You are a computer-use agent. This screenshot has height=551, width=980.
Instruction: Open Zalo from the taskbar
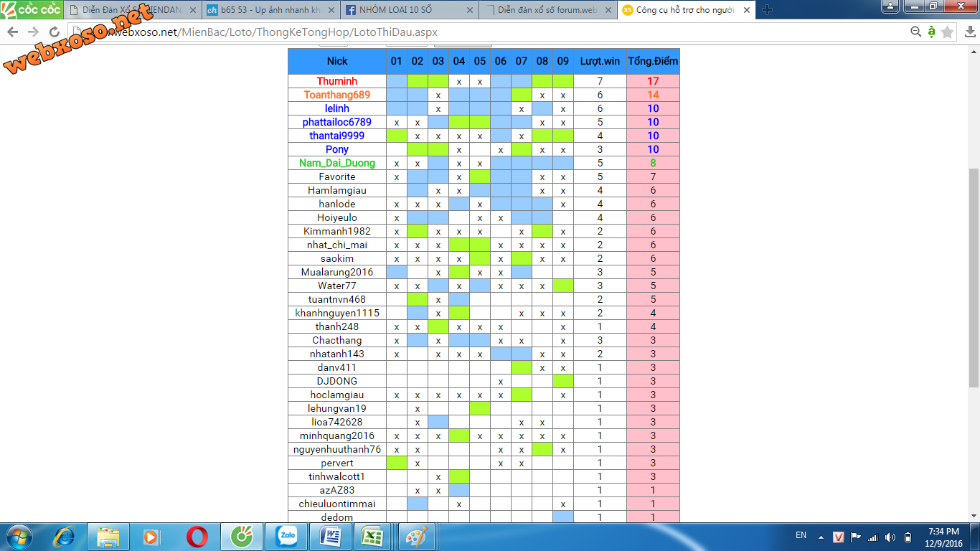click(x=285, y=537)
